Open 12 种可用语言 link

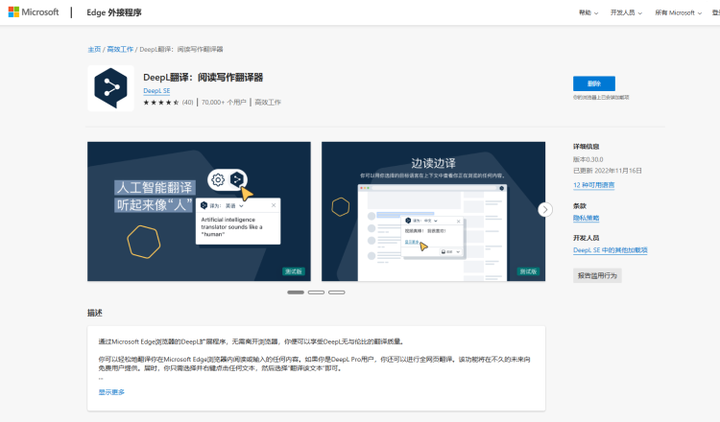pos(594,185)
